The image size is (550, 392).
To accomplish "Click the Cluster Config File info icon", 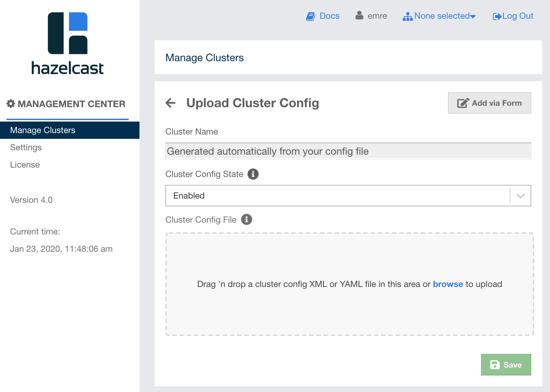I will coord(247,219).
